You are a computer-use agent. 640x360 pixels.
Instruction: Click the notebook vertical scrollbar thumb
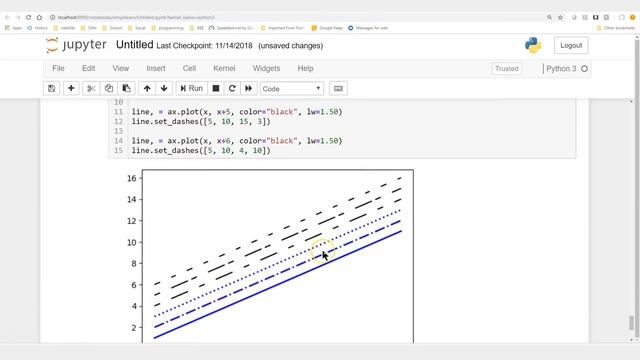(x=631, y=323)
